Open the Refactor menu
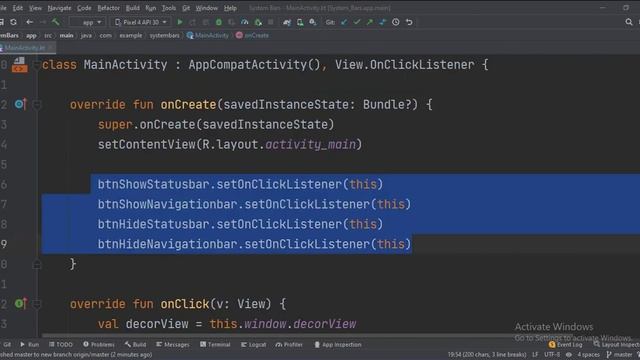 coord(109,8)
